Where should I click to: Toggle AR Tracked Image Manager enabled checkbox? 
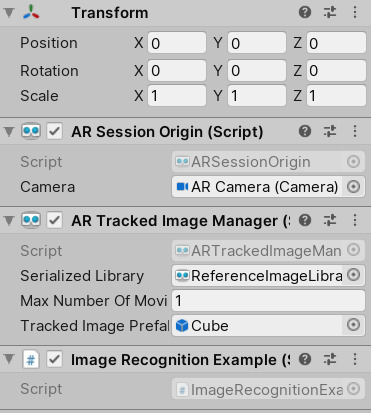pyautogui.click(x=54, y=220)
